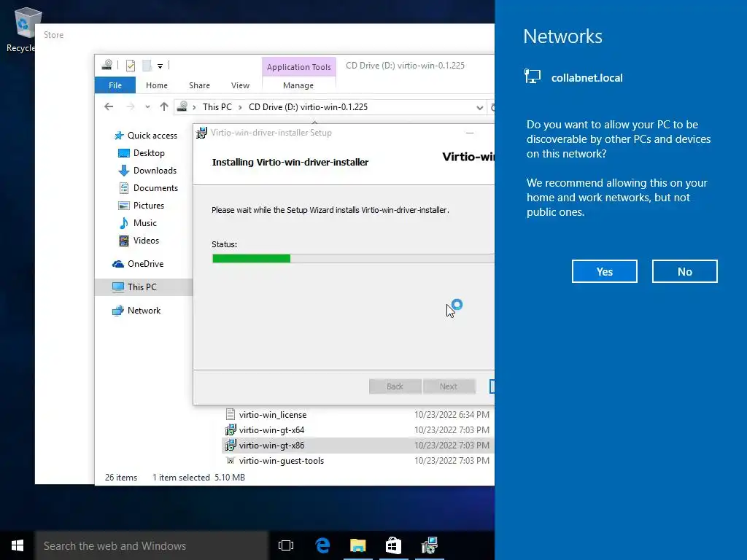Open Task View from the taskbar
Screen dimensions: 747x560
pyautogui.click(x=286, y=545)
